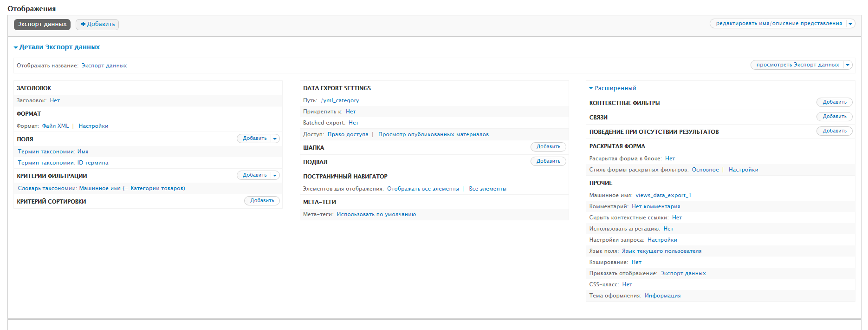Open Настройки запроса Настройки link
Viewport: 868px width, 330px height.
click(x=662, y=240)
